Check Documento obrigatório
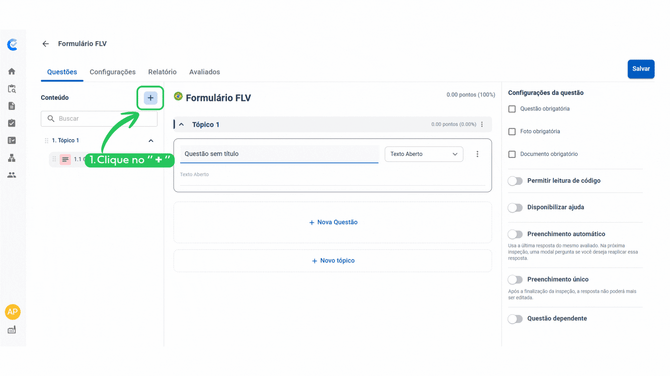This screenshot has height=376, width=670. 512,154
